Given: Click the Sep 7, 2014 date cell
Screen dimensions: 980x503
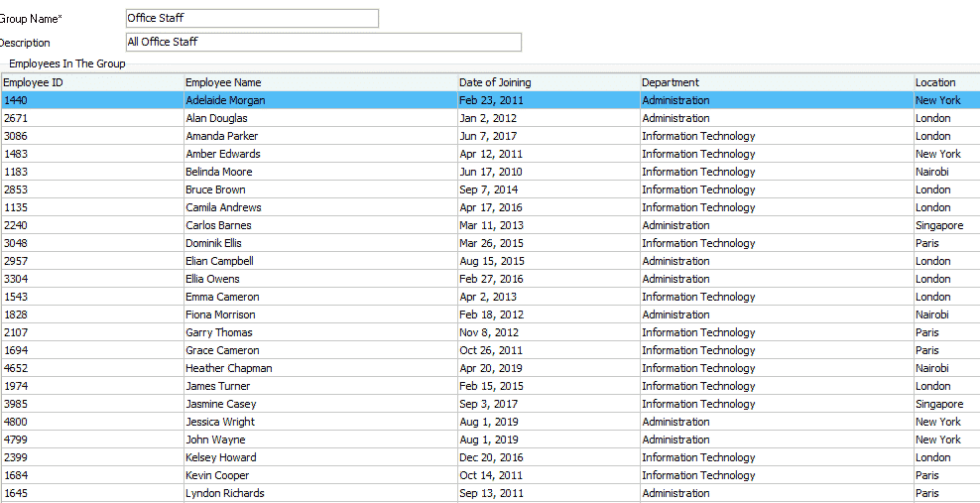Looking at the screenshot, I should point(549,189).
